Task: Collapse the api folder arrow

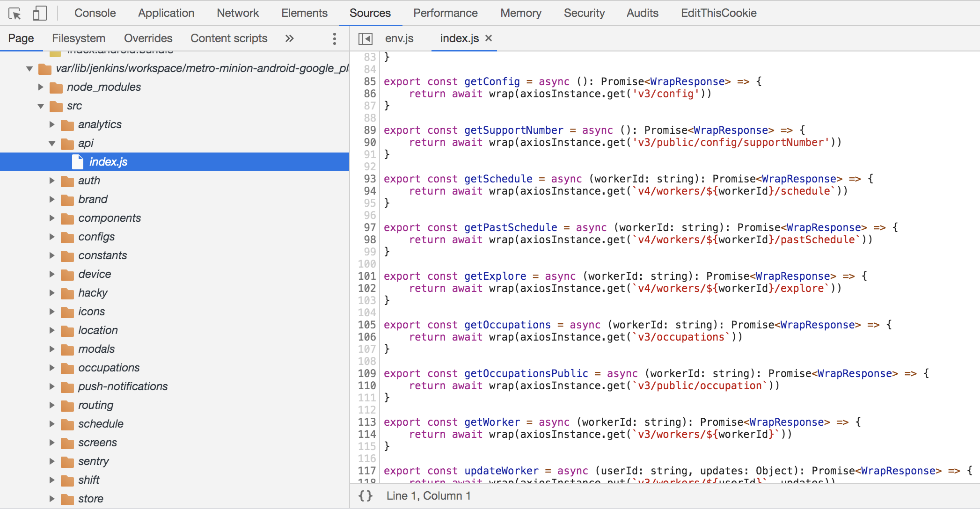Action: [x=52, y=143]
